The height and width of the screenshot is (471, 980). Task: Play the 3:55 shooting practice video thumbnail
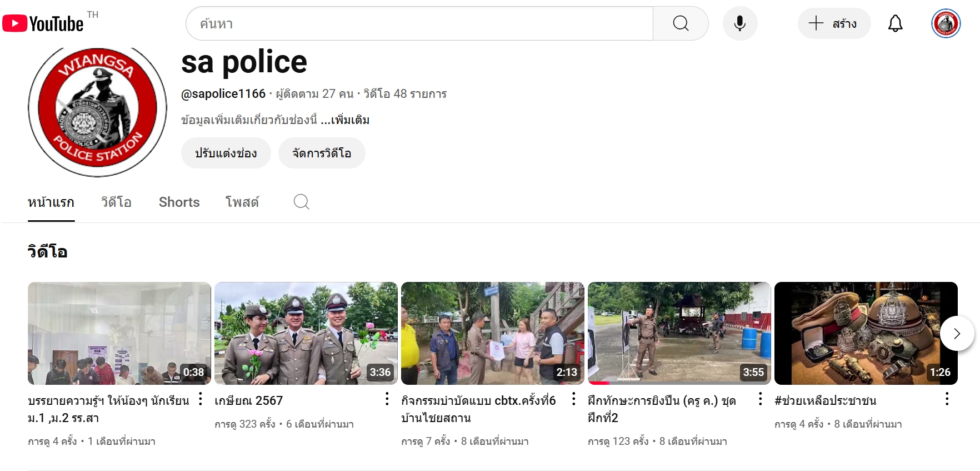tap(679, 333)
